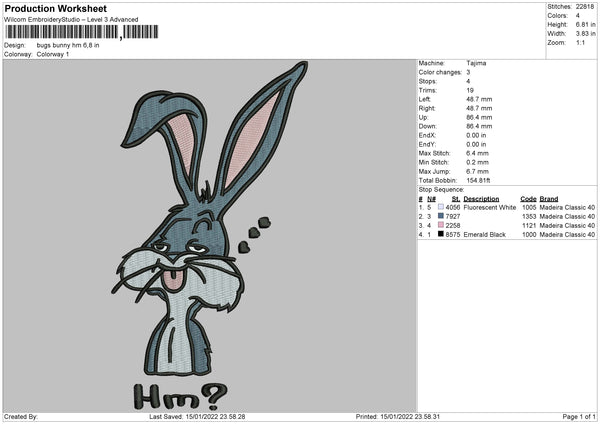The height and width of the screenshot is (424, 600).
Task: Click the 'Up:' value 86.4 mm
Action: (479, 117)
